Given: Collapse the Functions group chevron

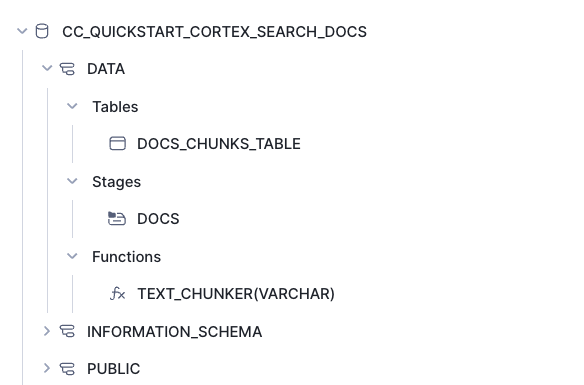Looking at the screenshot, I should pos(72,256).
